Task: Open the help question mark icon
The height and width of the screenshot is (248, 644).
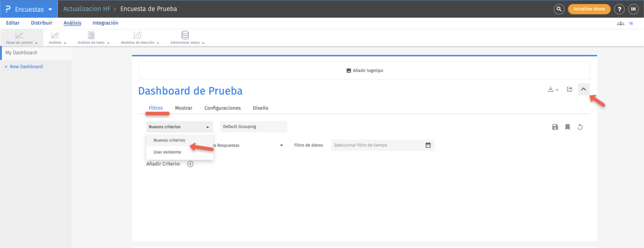Action: coord(619,9)
